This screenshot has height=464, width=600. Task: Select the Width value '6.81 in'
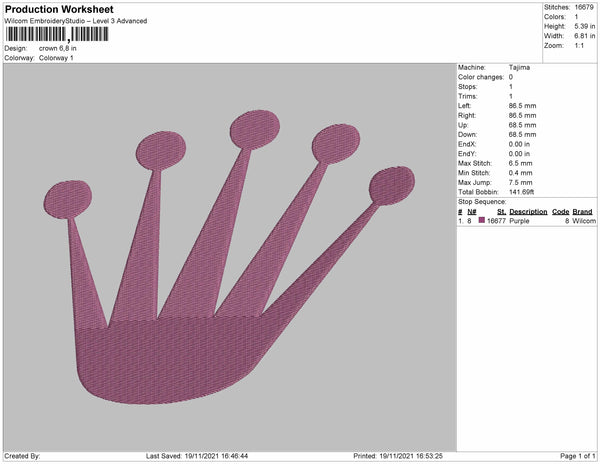click(x=585, y=36)
